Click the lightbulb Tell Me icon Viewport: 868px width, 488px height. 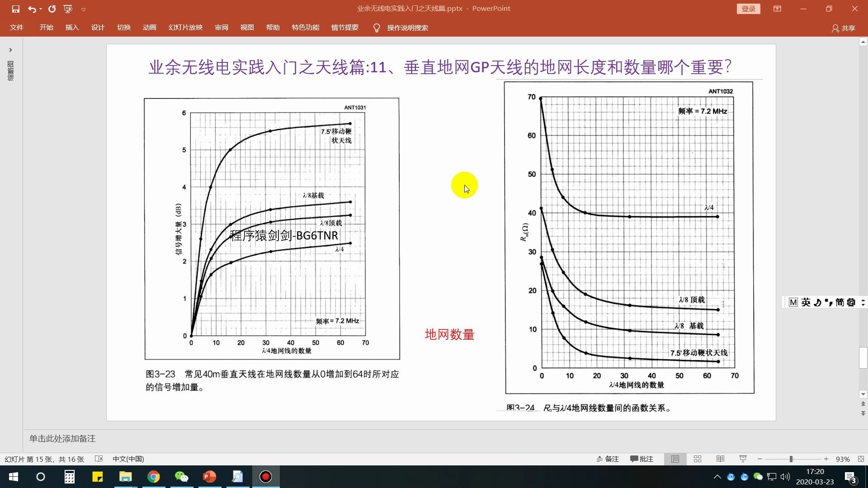point(377,28)
